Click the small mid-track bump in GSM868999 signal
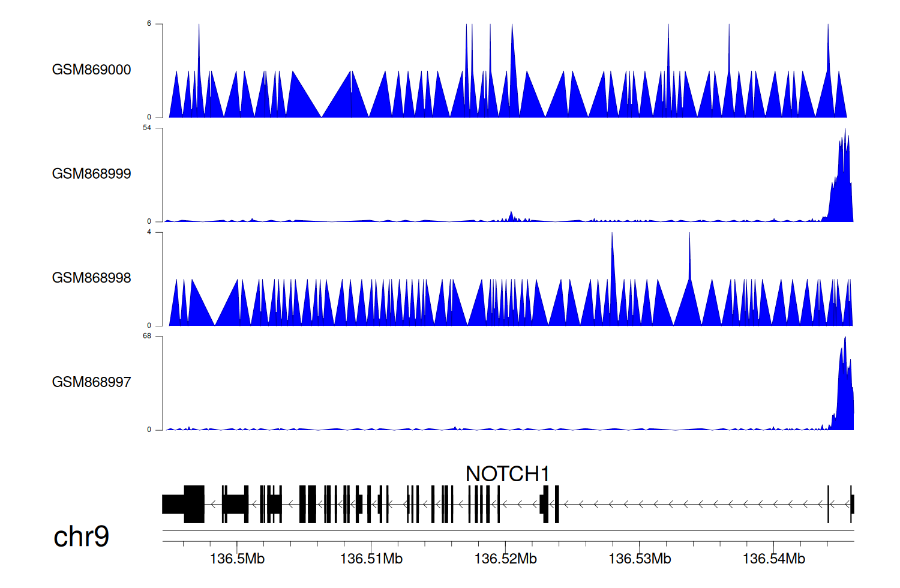 (511, 217)
